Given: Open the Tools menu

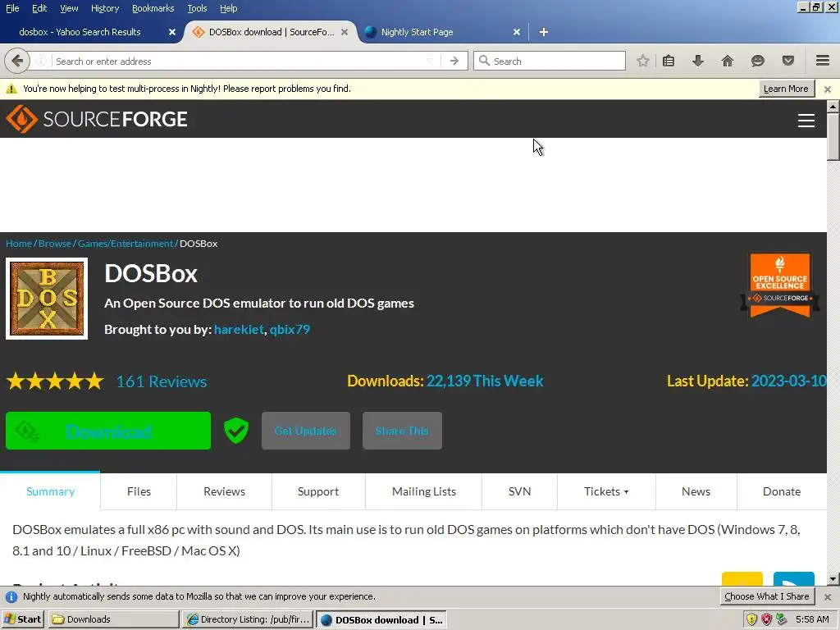Looking at the screenshot, I should [x=197, y=8].
